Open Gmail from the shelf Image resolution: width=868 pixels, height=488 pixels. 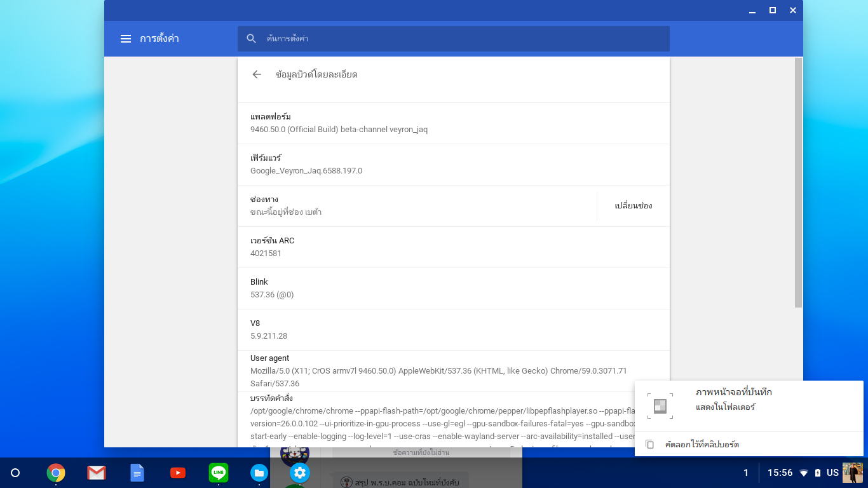[x=97, y=473]
